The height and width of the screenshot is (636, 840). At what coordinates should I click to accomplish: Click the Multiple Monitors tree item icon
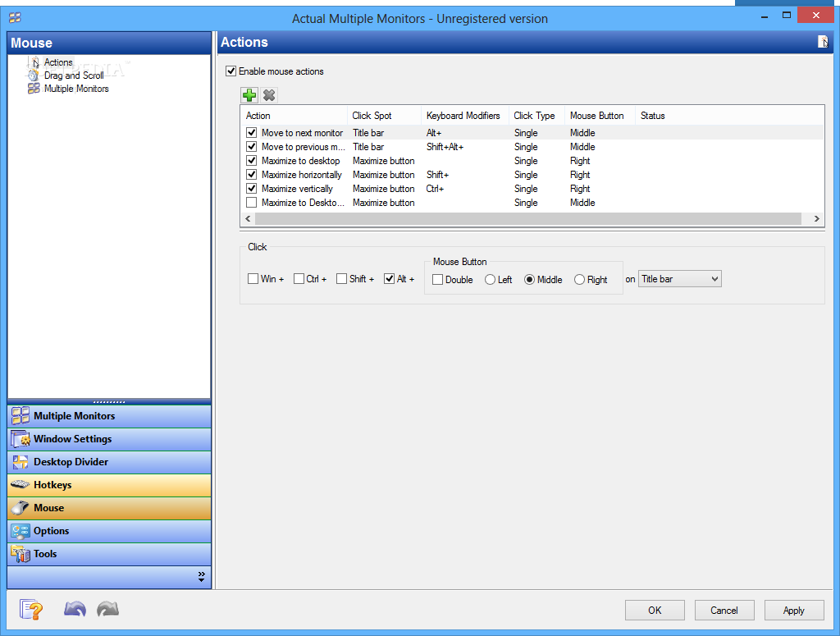coord(34,89)
